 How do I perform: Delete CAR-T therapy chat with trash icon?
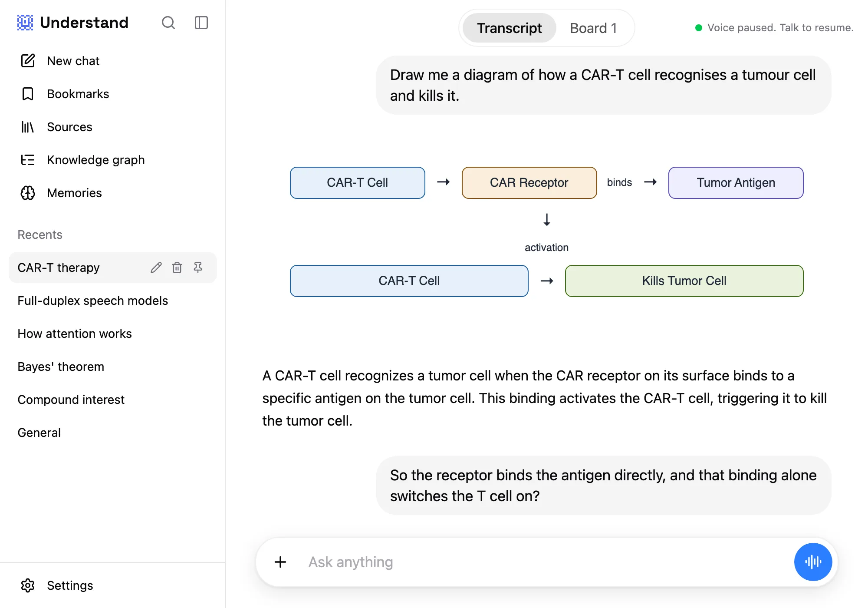(177, 268)
